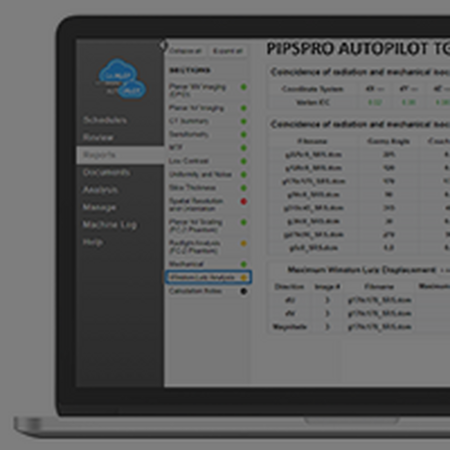This screenshot has height=450, width=450.
Task: Click the green dot beside Uniformity and Noise
Action: tap(244, 174)
